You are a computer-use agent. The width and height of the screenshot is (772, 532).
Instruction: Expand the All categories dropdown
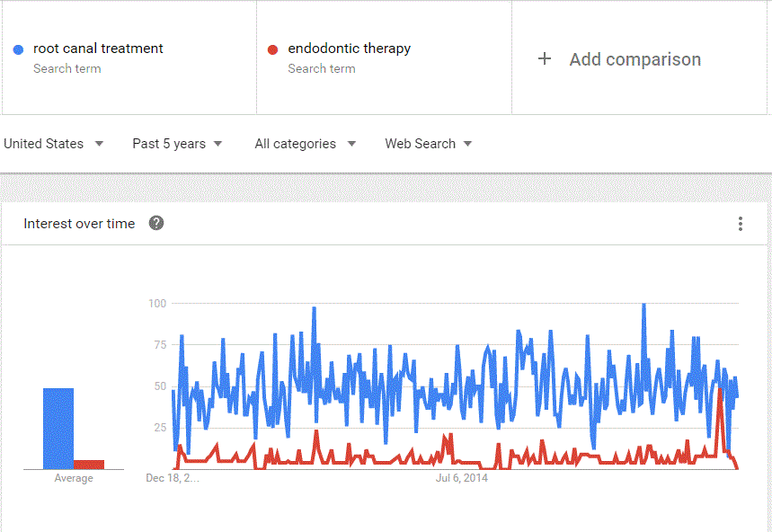coord(306,144)
